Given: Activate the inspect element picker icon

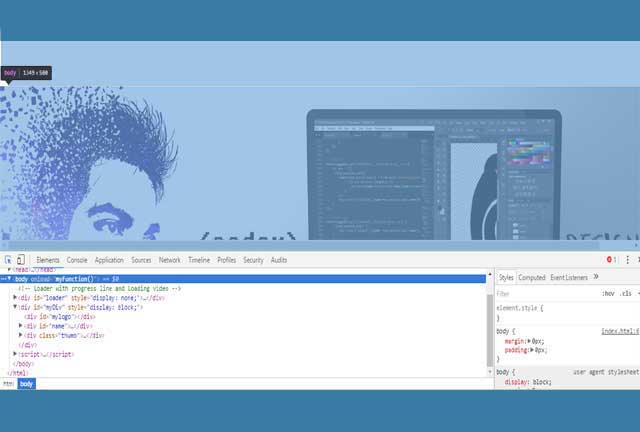Looking at the screenshot, I should coord(8,260).
